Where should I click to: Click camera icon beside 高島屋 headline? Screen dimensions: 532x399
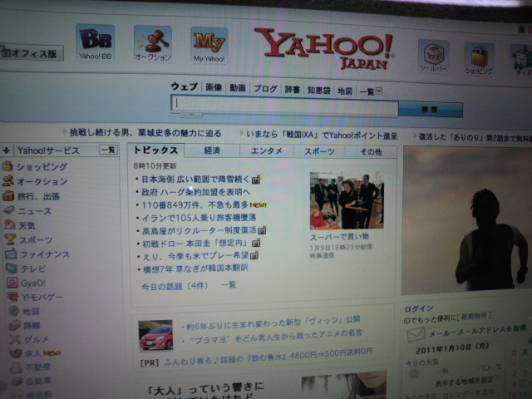tap(262, 230)
